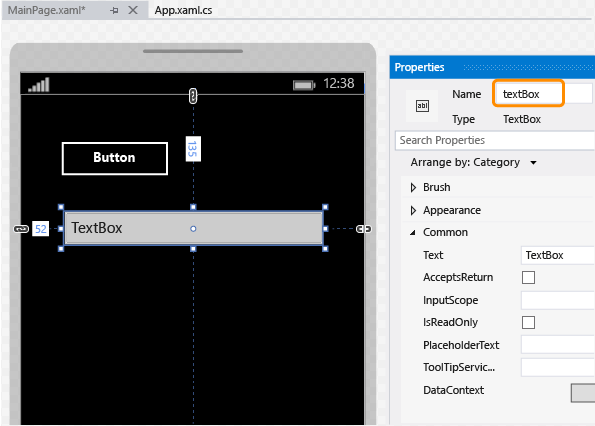595x426 pixels.
Task: Click the PlaceholderText value field
Action: [557, 345]
